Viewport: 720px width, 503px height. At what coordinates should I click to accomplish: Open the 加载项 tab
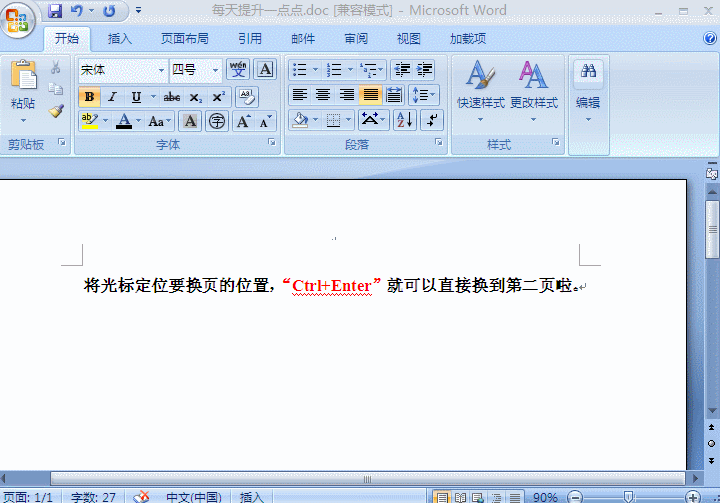point(467,39)
